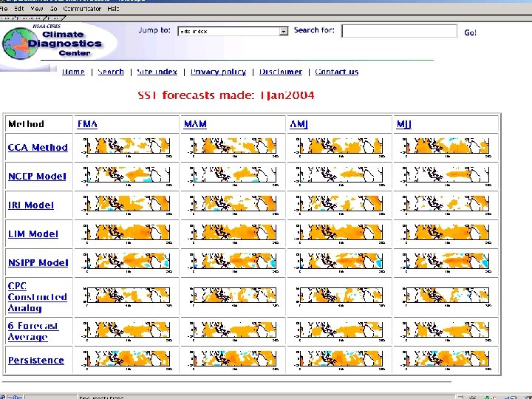View the NCEP Model MJJ forecast map

[x=446, y=176]
